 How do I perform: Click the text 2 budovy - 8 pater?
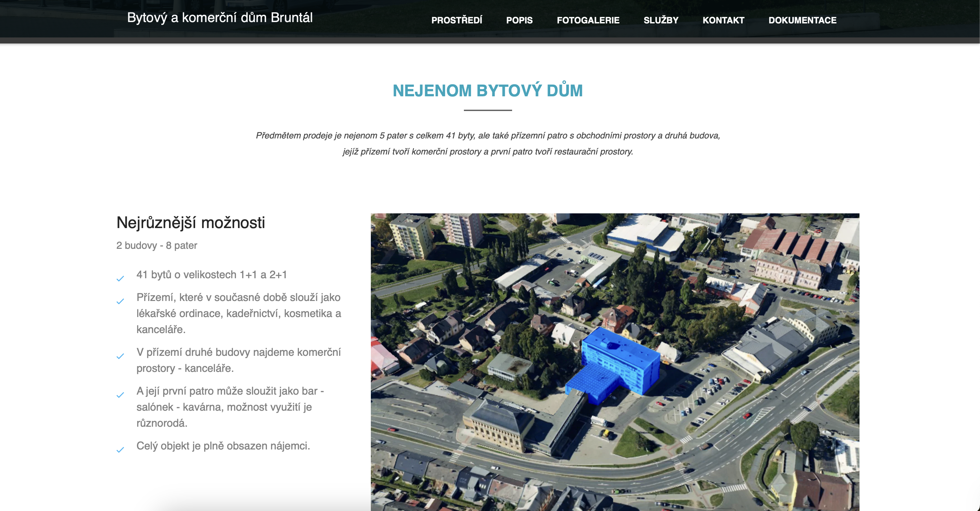(x=157, y=245)
